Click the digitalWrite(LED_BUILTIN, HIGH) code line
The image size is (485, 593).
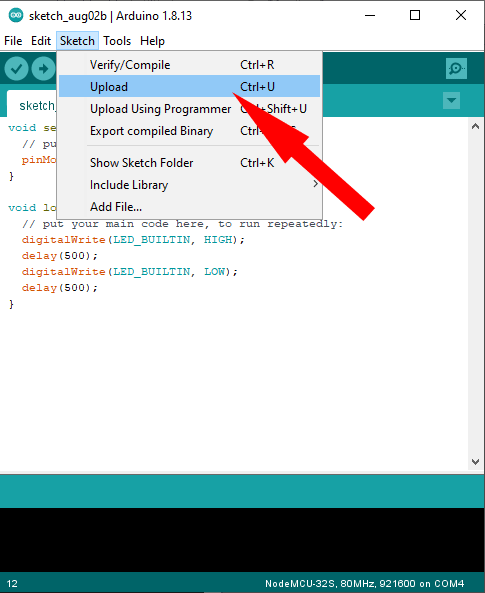(x=133, y=240)
